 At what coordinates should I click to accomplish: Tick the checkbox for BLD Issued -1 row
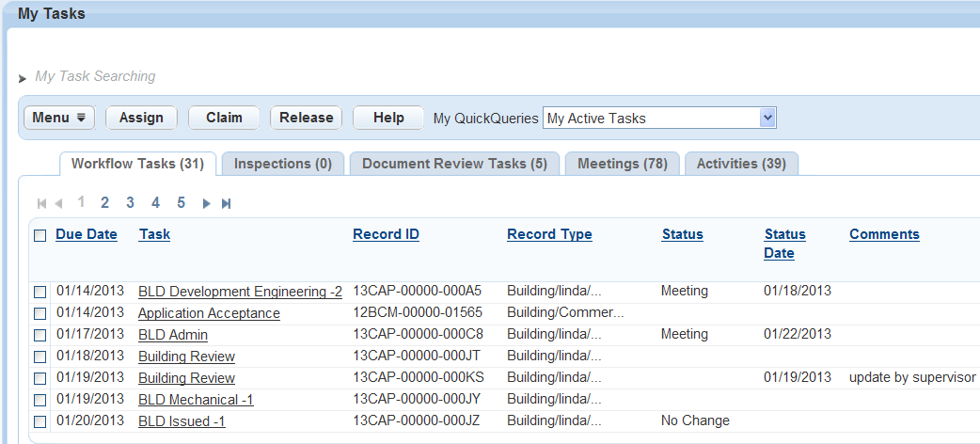40,421
